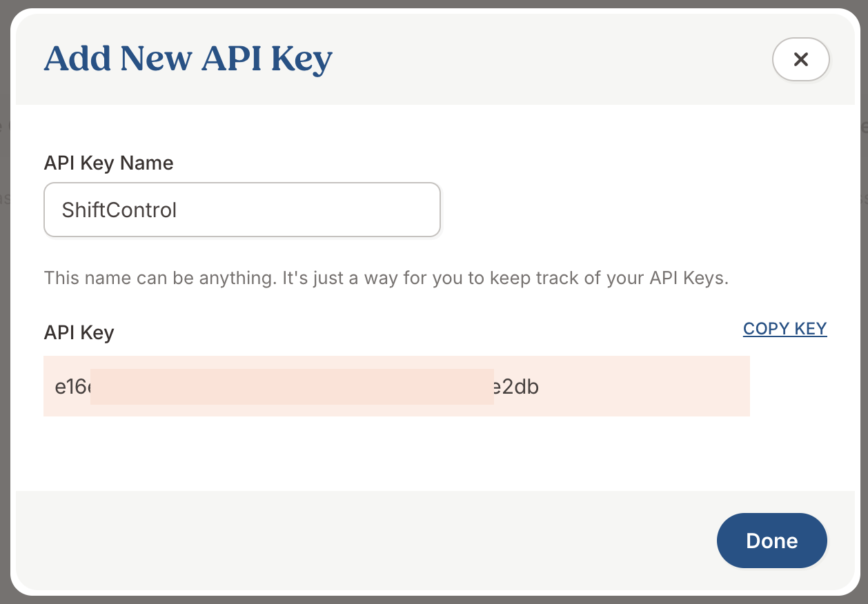This screenshot has width=868, height=604.
Task: Click the key name helper description text
Action: tap(387, 278)
